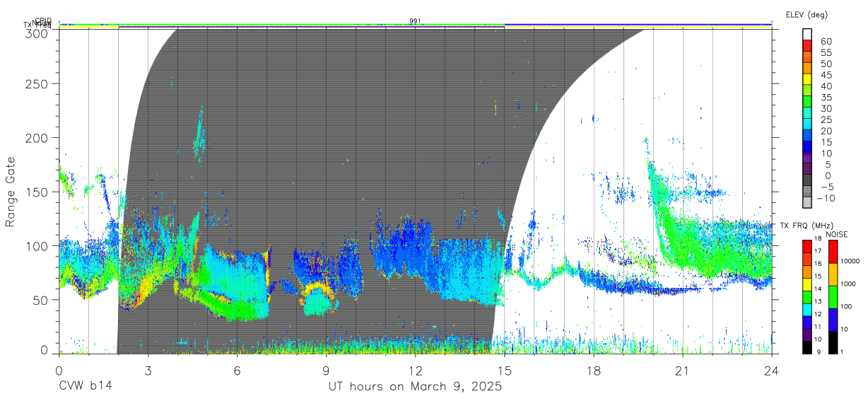Click the 'CVW b14' radar beam label
The width and height of the screenshot is (868, 401).
(86, 387)
